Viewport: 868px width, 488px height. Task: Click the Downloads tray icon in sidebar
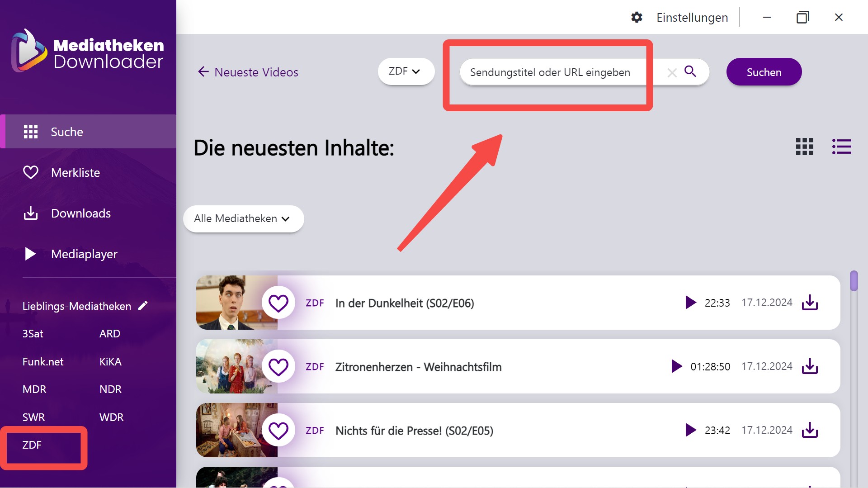pyautogui.click(x=31, y=213)
